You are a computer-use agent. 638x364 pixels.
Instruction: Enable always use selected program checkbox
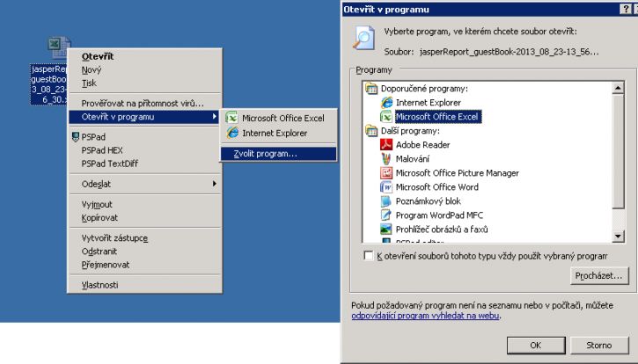pyautogui.click(x=368, y=256)
